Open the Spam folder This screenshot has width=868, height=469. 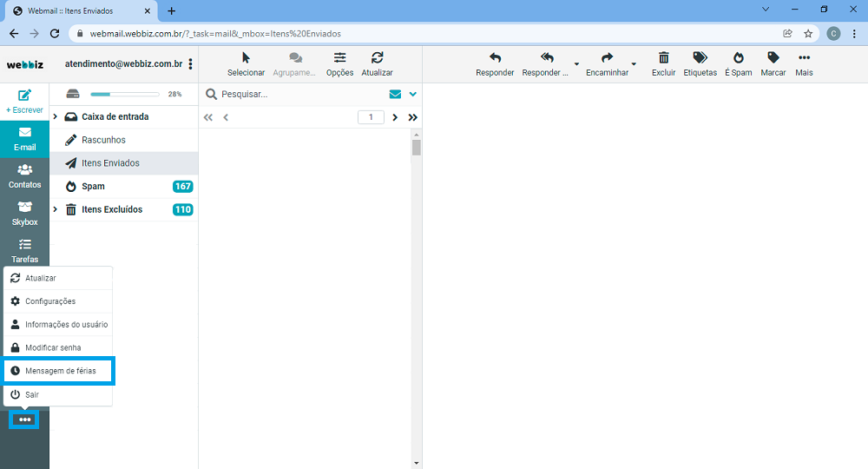click(93, 186)
